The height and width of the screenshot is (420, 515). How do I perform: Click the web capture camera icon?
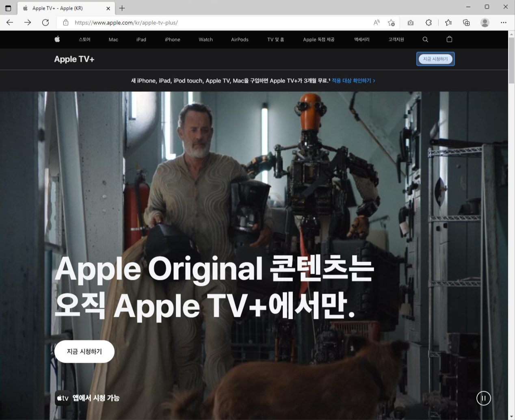[411, 23]
